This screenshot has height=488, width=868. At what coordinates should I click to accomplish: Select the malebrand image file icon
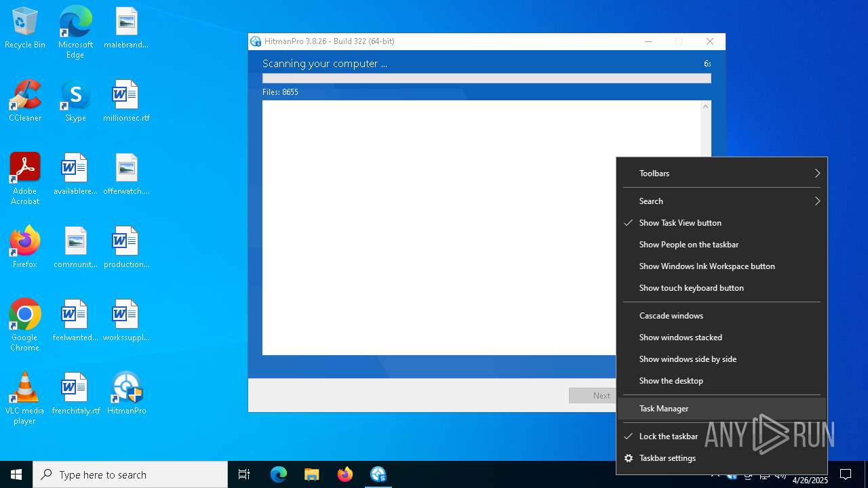tap(126, 28)
